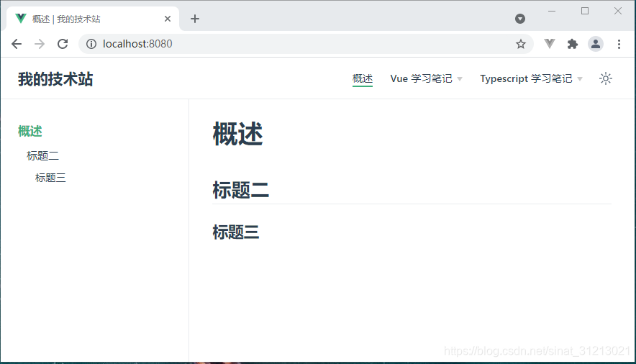This screenshot has height=364, width=636.
Task: Close the 概述 | 我的技术站 tab
Action: pyautogui.click(x=168, y=19)
